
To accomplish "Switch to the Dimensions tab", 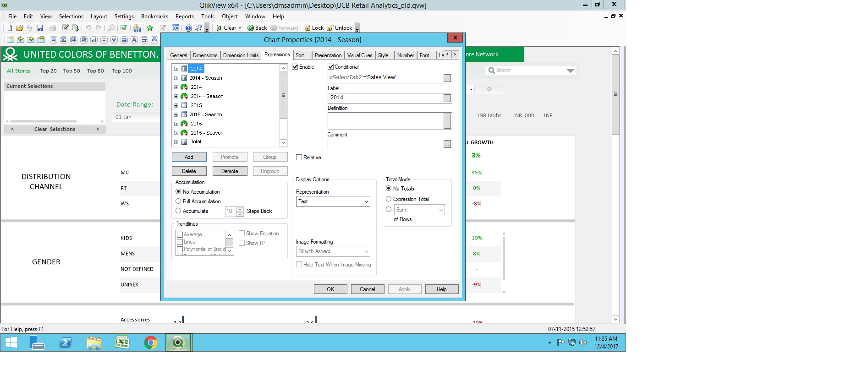I will click(205, 55).
